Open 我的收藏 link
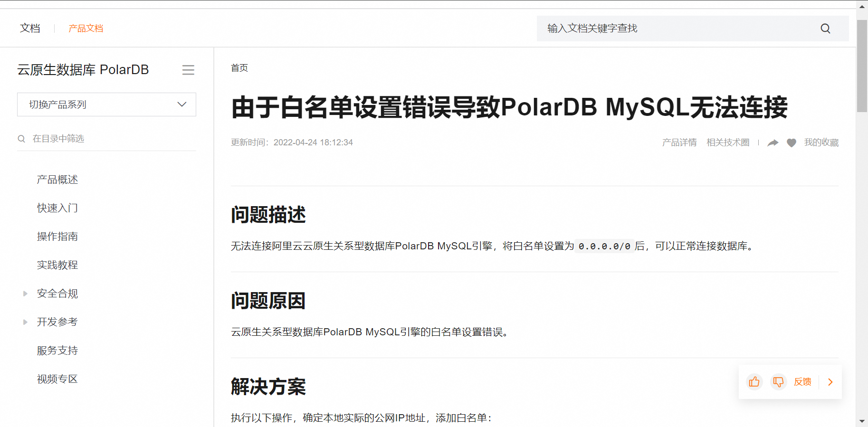The width and height of the screenshot is (868, 427). coord(821,142)
